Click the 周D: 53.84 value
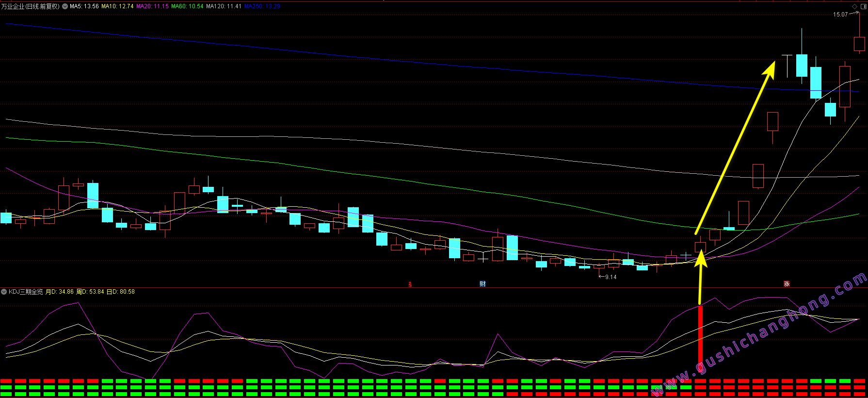 click(90, 292)
